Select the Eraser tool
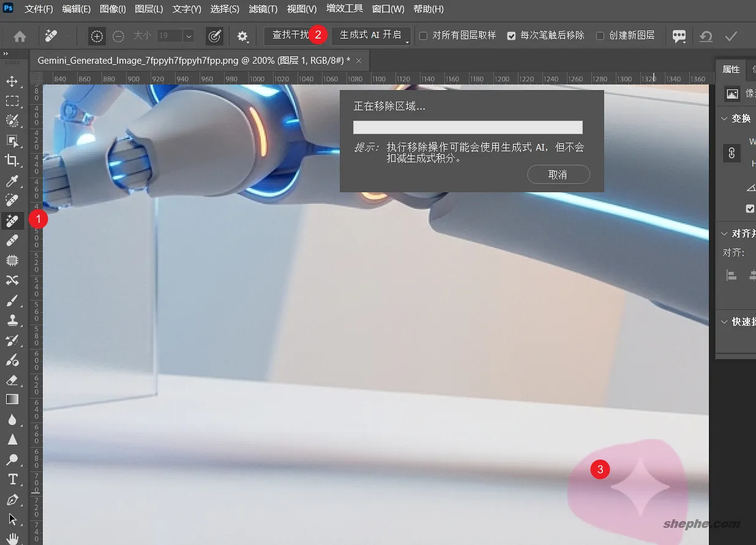Viewport: 756px width, 545px height. [13, 380]
